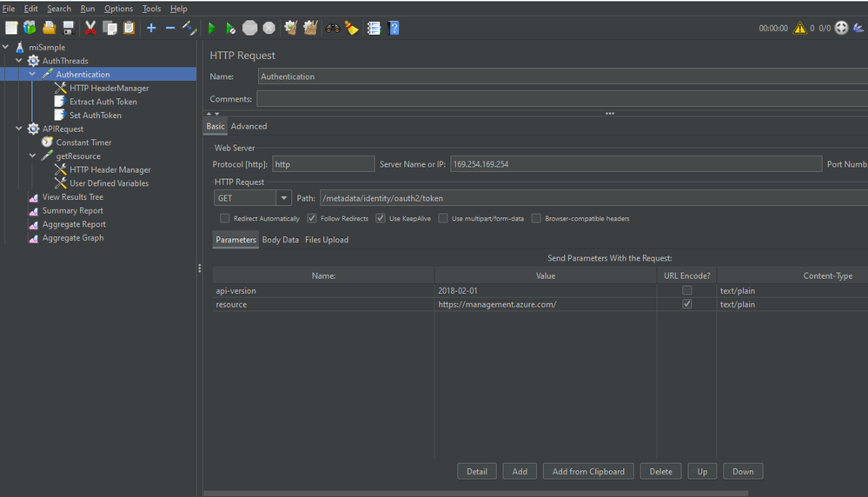Viewport: 868px width, 497px height.
Task: Select the Constant Timer element
Action: [83, 142]
